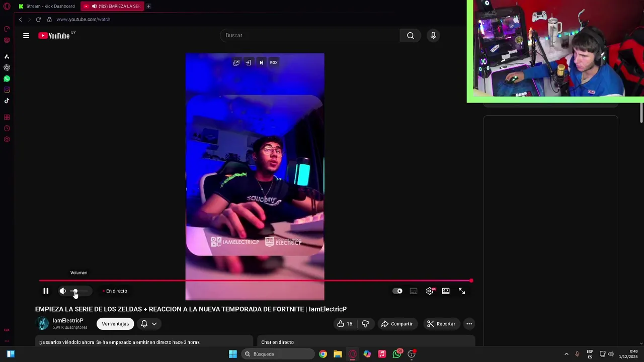Open Apple Music from taskbar
Screen dimensions: 644x362
pyautogui.click(x=382, y=354)
